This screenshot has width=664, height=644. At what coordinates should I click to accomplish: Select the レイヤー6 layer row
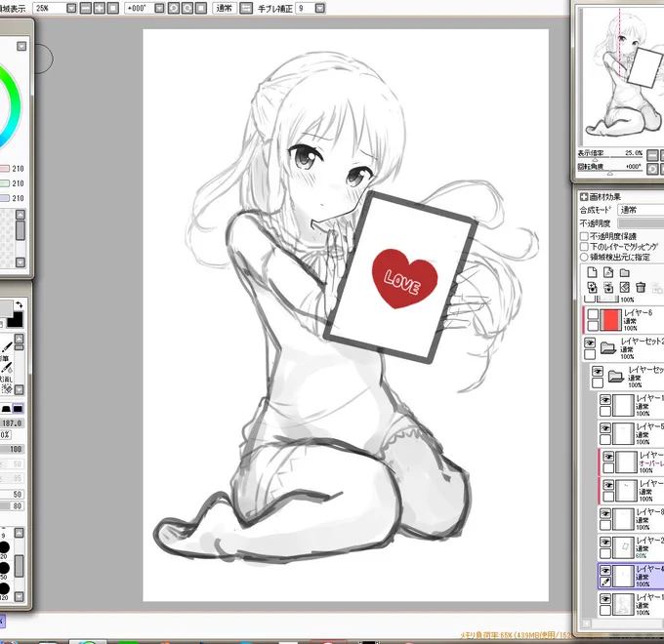[x=623, y=319]
